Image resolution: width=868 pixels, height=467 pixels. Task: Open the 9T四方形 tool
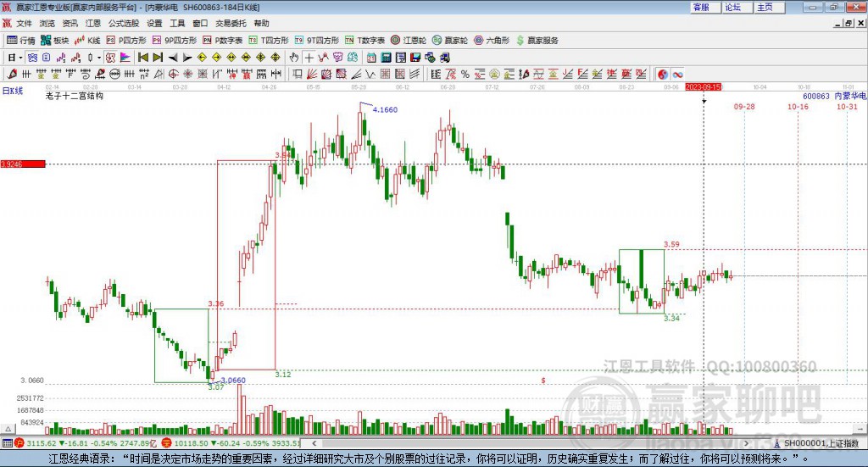[317, 40]
